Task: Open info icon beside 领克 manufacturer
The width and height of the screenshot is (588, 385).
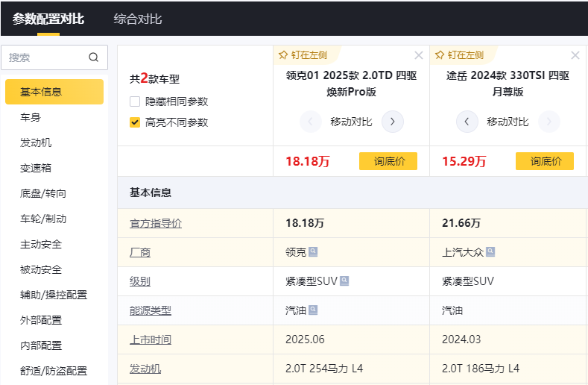Action: (313, 251)
